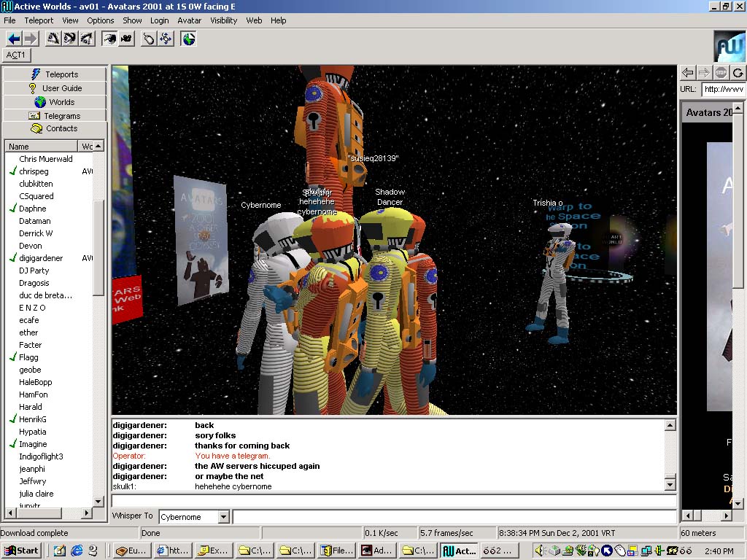The image size is (747, 560).
Task: Open the Whisper To dropdown list
Action: [x=224, y=517]
